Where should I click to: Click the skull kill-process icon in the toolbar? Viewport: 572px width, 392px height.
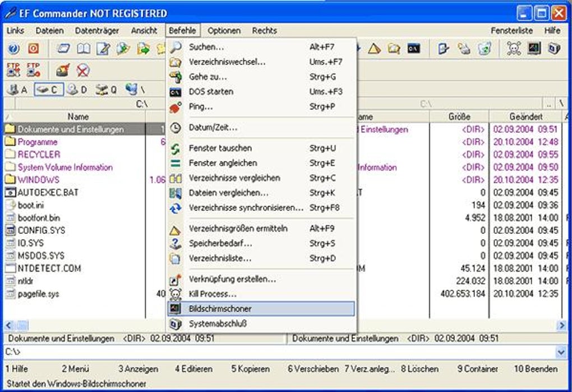[x=514, y=48]
